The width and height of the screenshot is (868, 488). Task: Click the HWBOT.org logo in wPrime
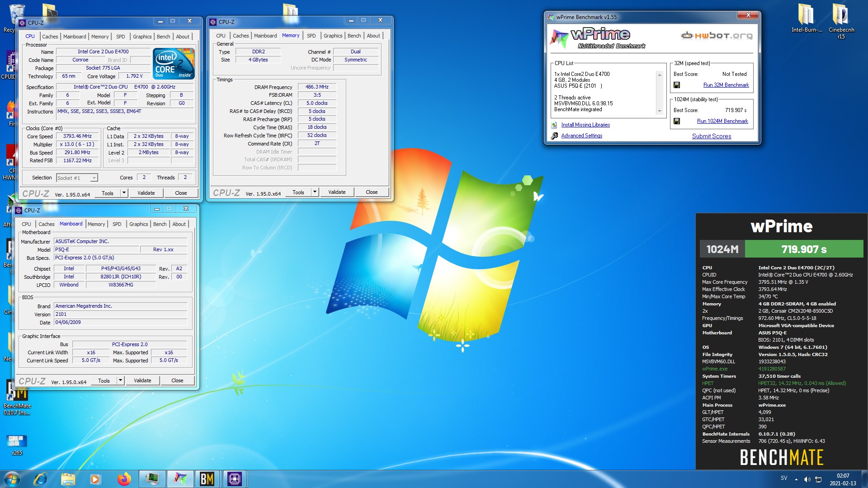click(x=717, y=36)
